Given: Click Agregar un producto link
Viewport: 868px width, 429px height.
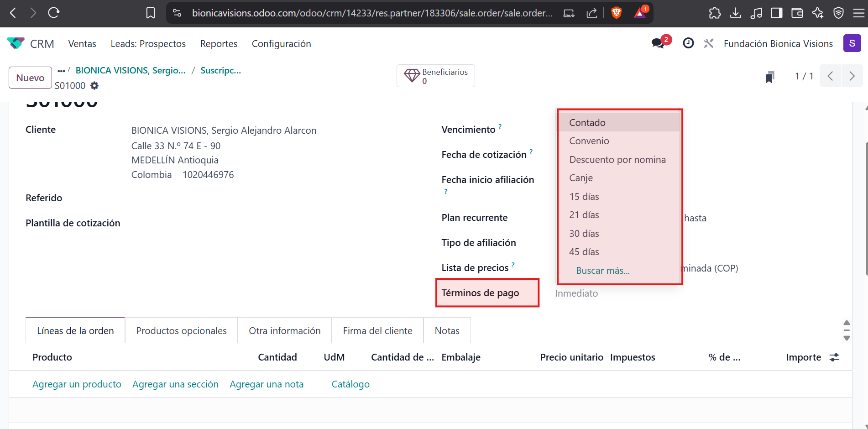Looking at the screenshot, I should pyautogui.click(x=77, y=384).
